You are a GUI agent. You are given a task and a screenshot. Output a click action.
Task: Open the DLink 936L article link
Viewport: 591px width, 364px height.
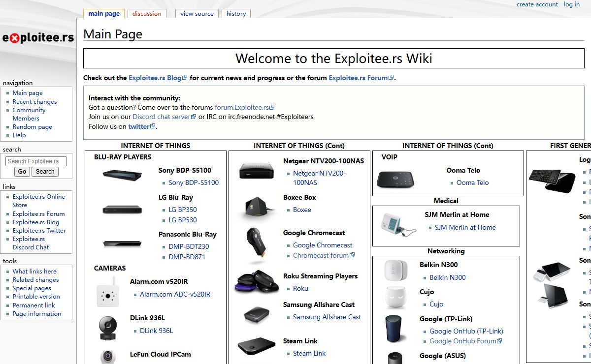[x=157, y=331]
